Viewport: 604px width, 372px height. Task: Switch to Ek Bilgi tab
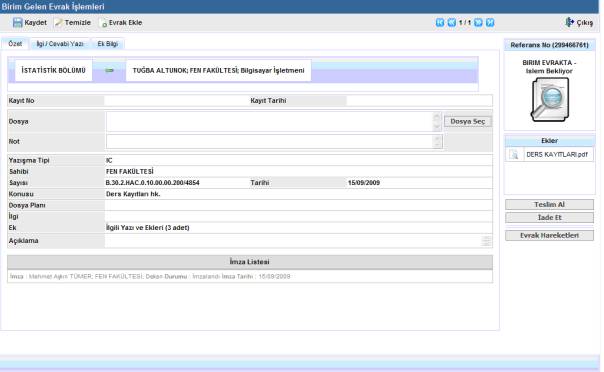[107, 44]
